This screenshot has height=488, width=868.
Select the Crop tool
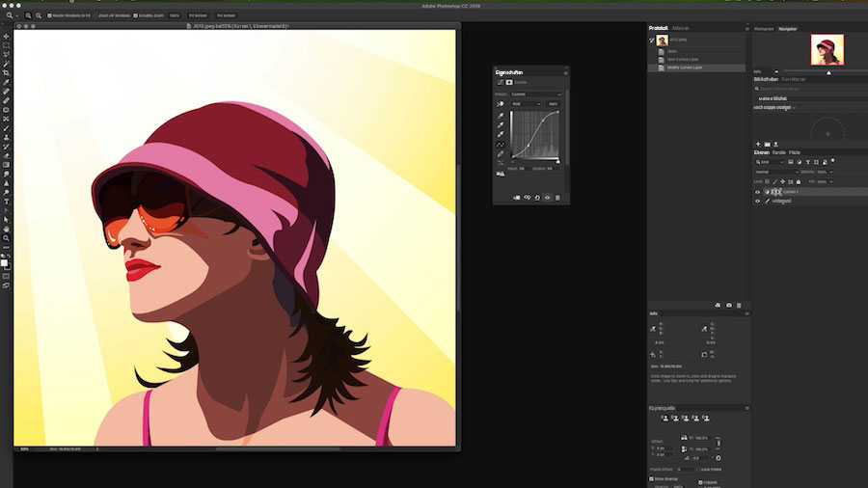(x=6, y=73)
